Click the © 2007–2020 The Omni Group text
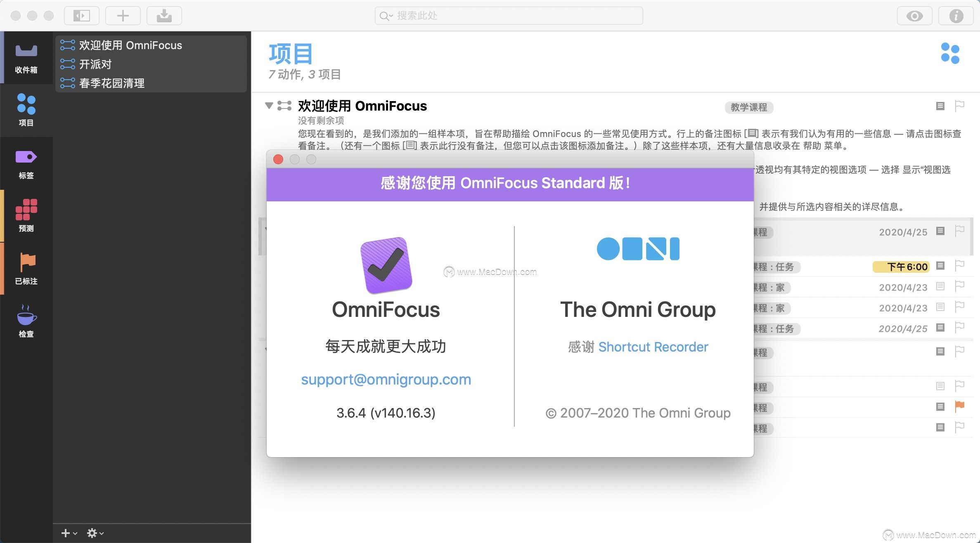 pyautogui.click(x=638, y=413)
